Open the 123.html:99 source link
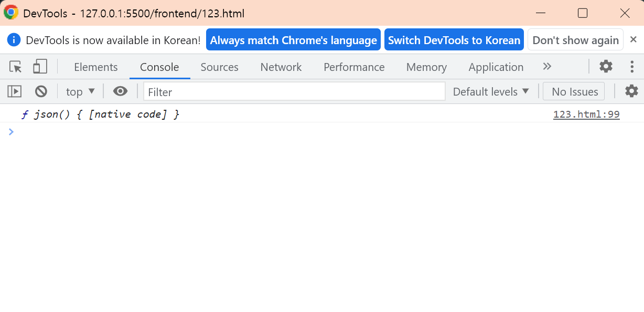Image resolution: width=644 pixels, height=312 pixels. tap(586, 114)
